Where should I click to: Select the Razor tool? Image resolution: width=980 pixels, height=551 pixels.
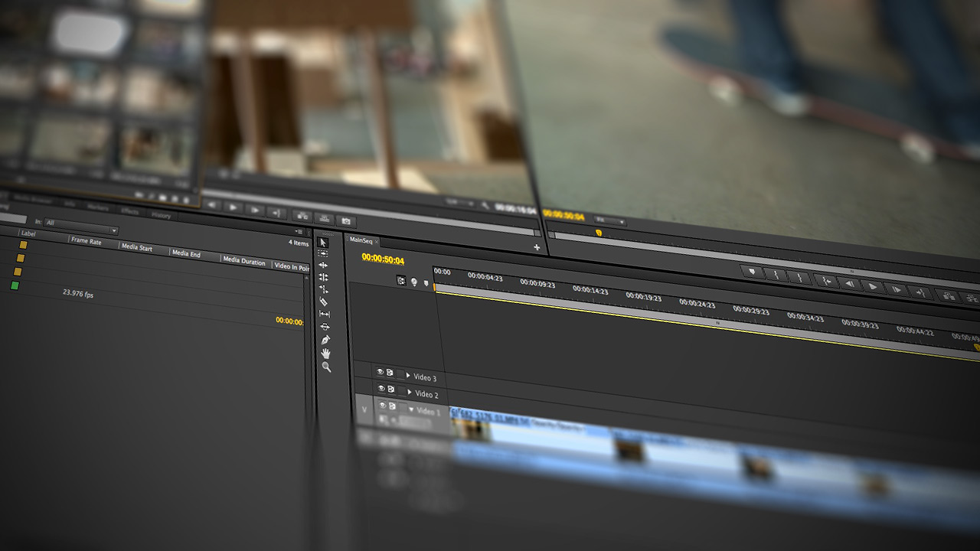(325, 302)
